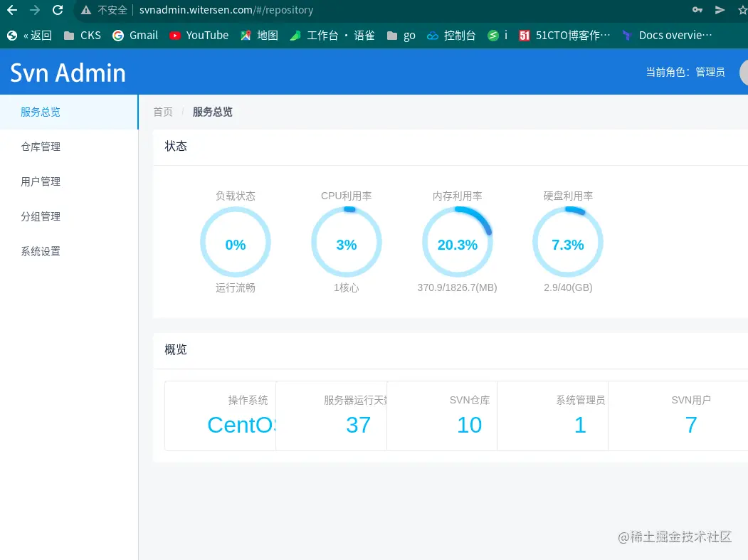748x560 pixels.
Task: Click the 370.9/1826.7(MB) memory text
Action: click(x=458, y=287)
